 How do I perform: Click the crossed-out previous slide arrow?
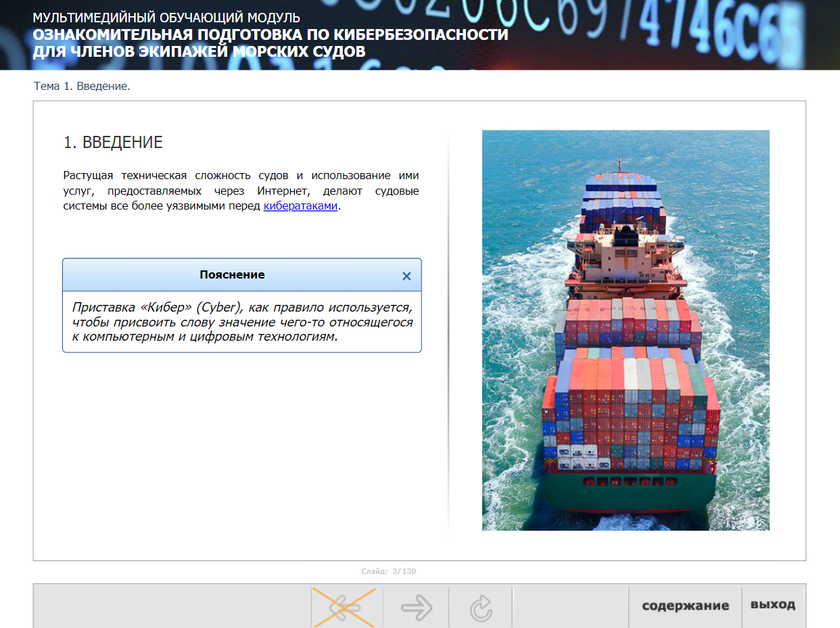[344, 608]
